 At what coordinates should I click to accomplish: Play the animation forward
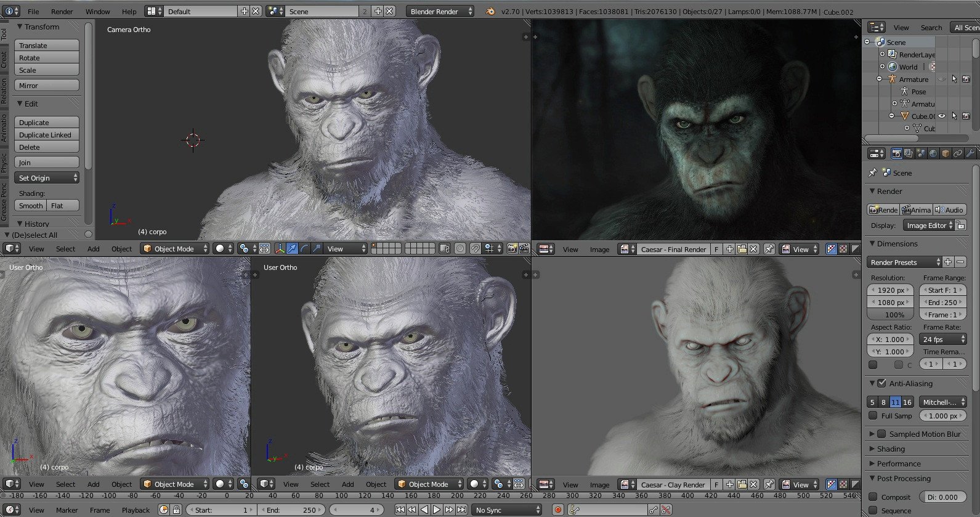437,510
